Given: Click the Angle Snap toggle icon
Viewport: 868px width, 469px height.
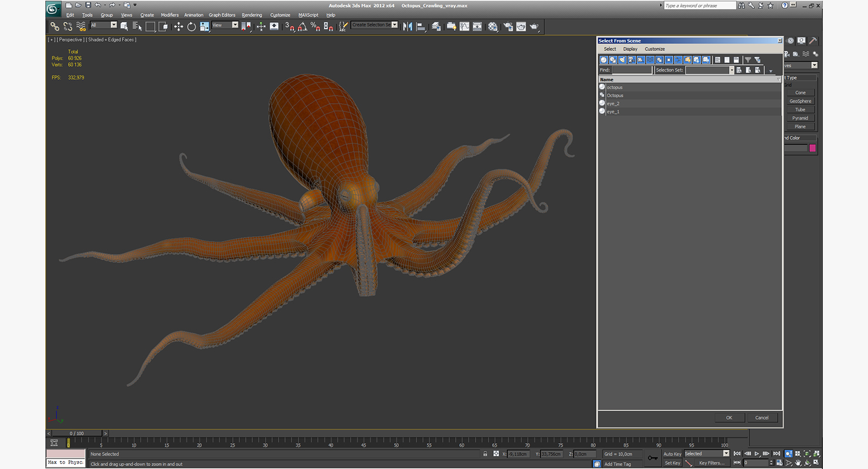Looking at the screenshot, I should tap(302, 26).
